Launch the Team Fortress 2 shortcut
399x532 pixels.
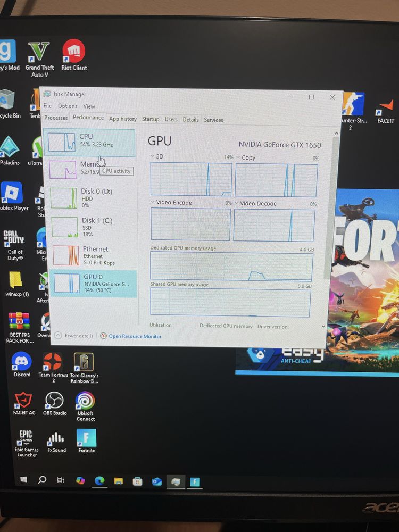tap(53, 368)
